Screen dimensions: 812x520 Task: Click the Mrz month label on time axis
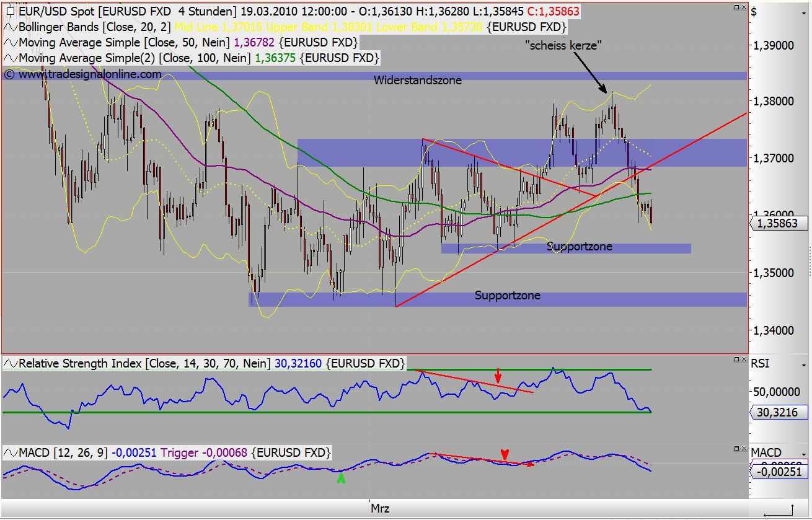tap(380, 508)
